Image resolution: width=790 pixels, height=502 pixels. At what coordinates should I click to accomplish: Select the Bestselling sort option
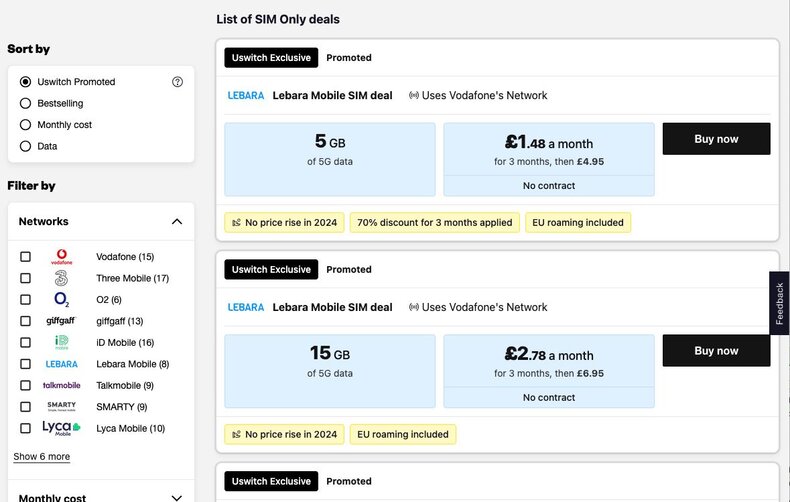click(x=25, y=103)
